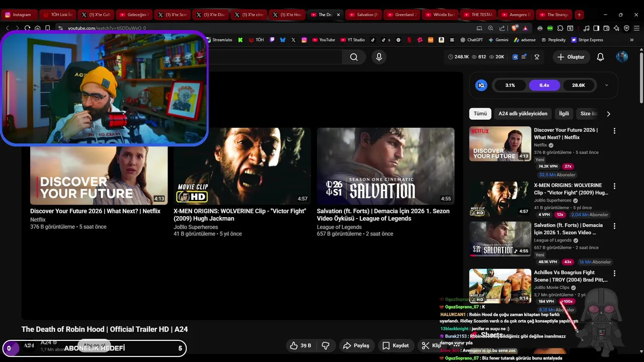Open the Stripe Express bookmark
This screenshot has width=644, height=362.
[587, 40]
